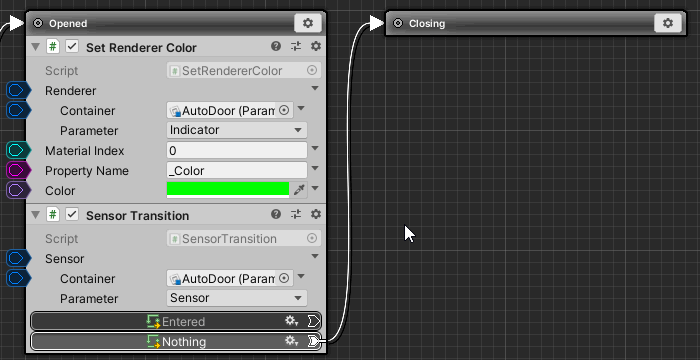Click the _Color property name field
Screen dimensions: 700x360
[x=237, y=170]
